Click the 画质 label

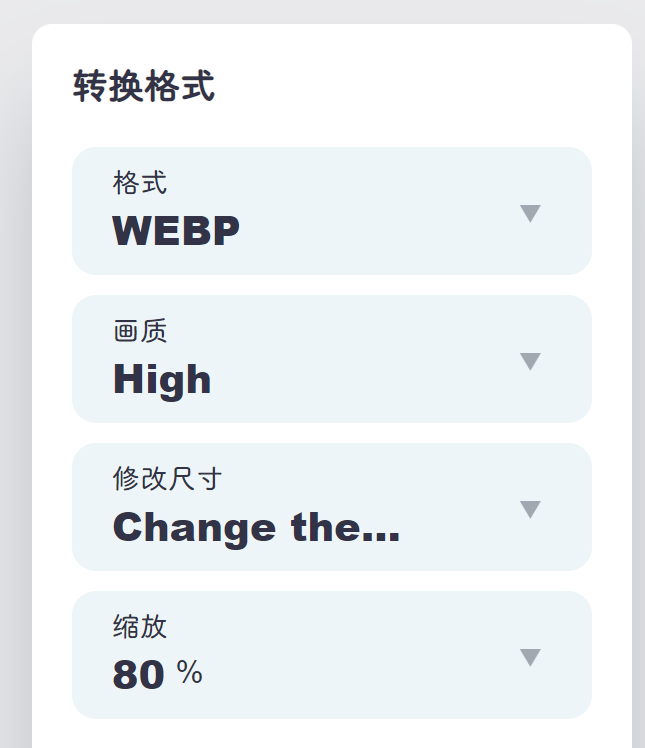(x=140, y=331)
